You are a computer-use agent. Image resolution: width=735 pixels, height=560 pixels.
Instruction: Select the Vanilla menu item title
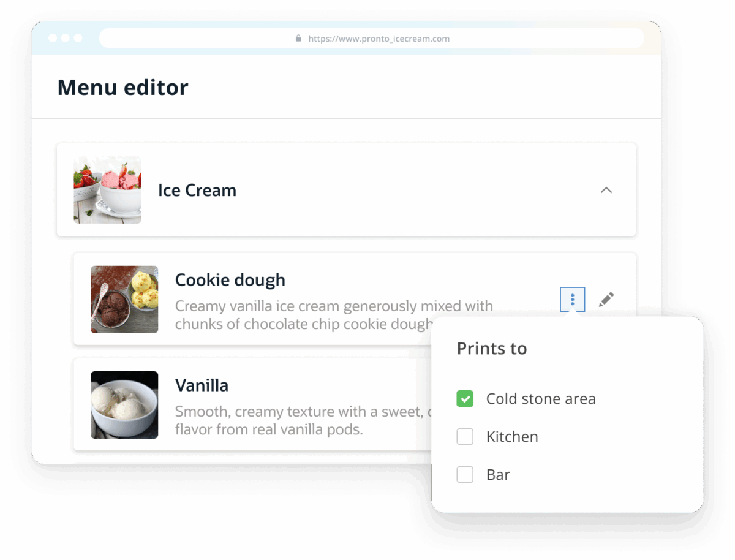coord(202,385)
